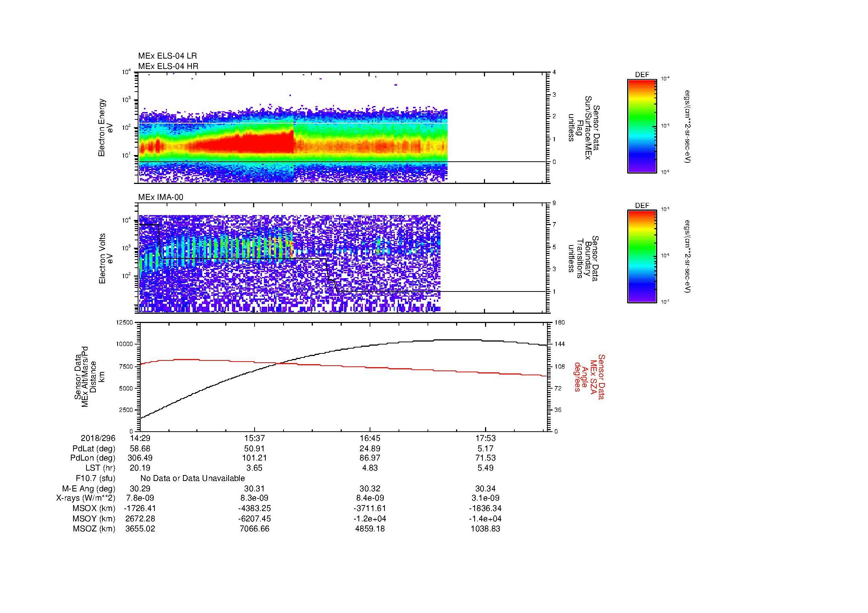Click the 'MSOZ (km)' row label
The image size is (868, 613).
(94, 529)
